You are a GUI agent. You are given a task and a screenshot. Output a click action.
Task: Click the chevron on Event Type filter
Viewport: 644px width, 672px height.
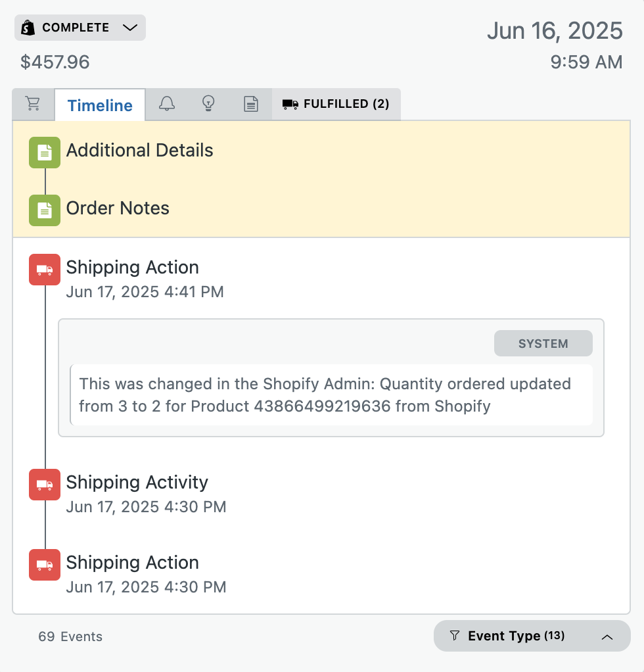[607, 637]
